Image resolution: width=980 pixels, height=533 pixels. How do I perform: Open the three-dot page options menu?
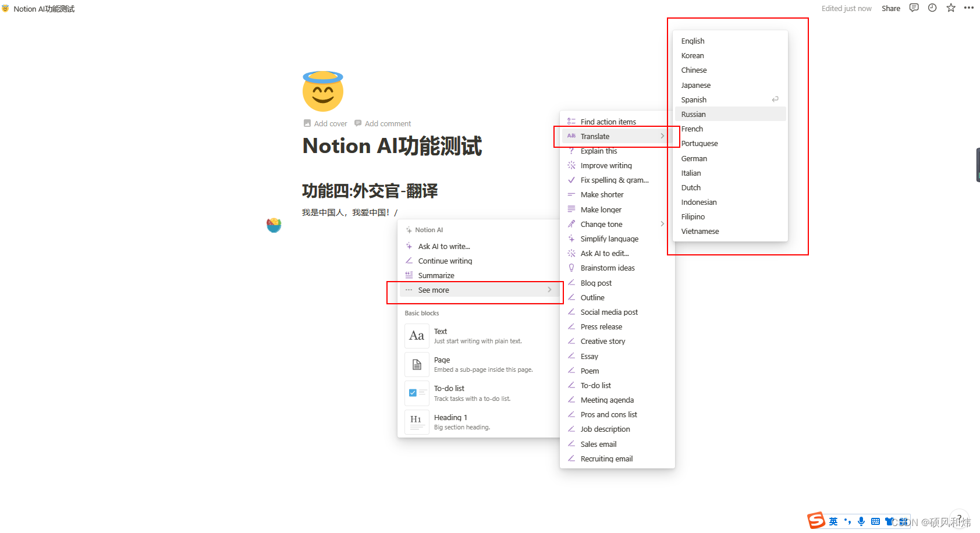(969, 8)
